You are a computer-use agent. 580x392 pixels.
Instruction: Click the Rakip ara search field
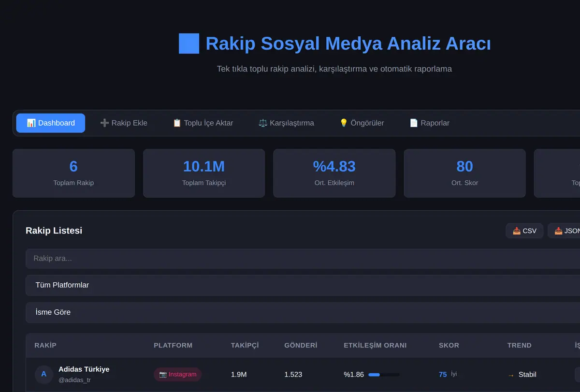tap(303, 259)
